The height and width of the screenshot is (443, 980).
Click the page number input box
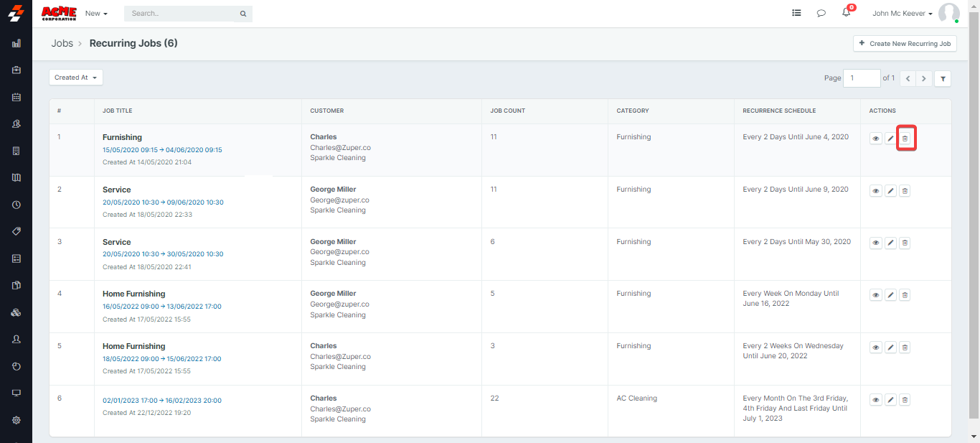861,78
